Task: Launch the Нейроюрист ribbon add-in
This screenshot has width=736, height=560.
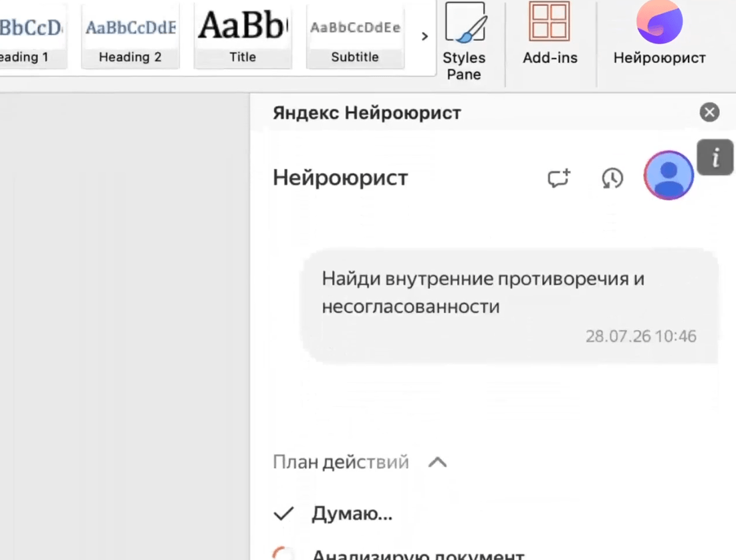Action: pos(659,34)
